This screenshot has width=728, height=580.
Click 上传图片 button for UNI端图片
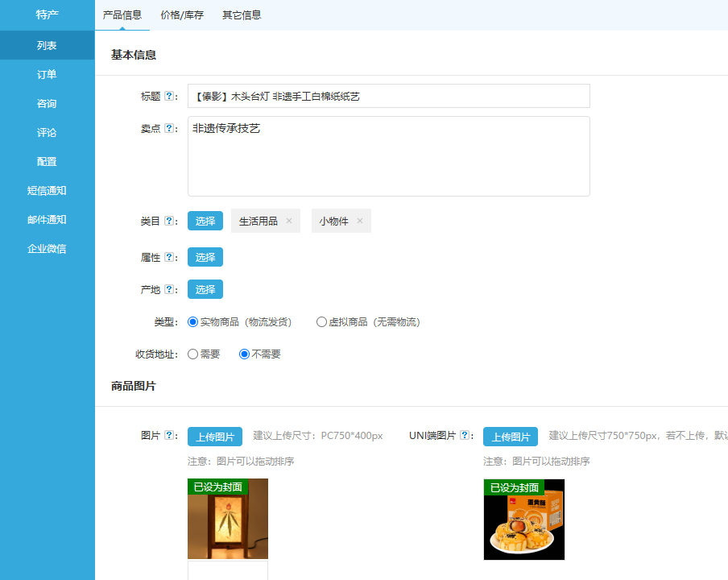click(x=511, y=437)
